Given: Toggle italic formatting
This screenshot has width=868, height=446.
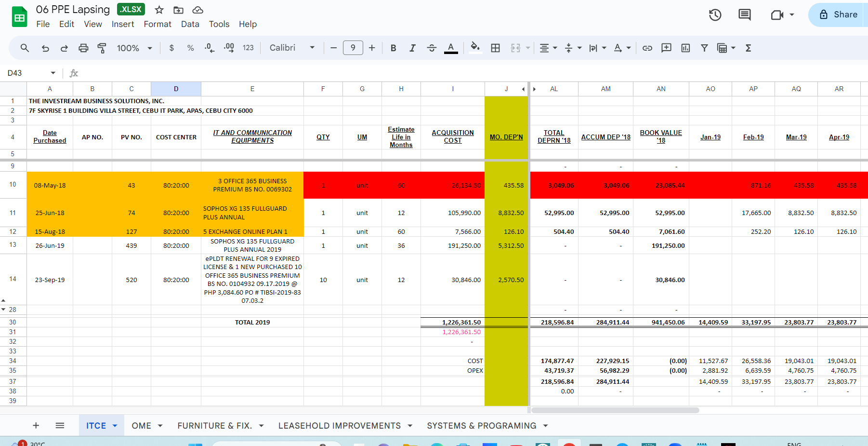Looking at the screenshot, I should pos(412,48).
